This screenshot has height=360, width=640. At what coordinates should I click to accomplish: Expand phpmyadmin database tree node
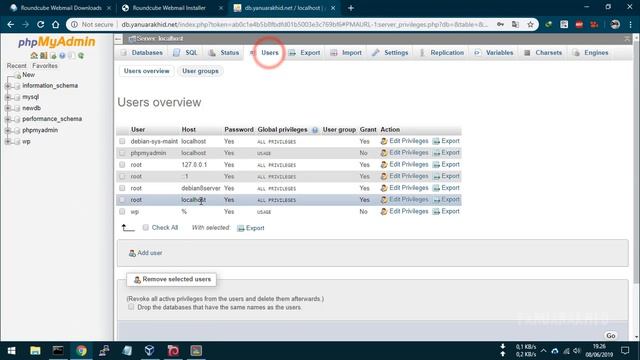8,131
